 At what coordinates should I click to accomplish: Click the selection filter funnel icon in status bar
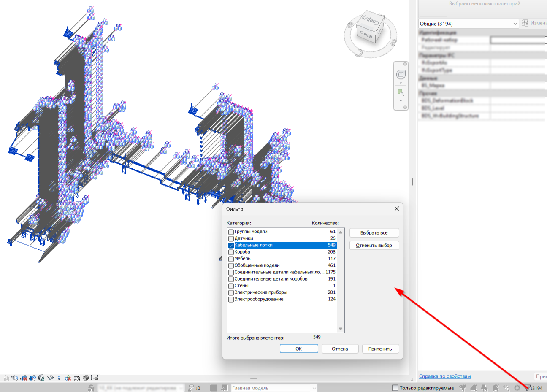(x=527, y=388)
